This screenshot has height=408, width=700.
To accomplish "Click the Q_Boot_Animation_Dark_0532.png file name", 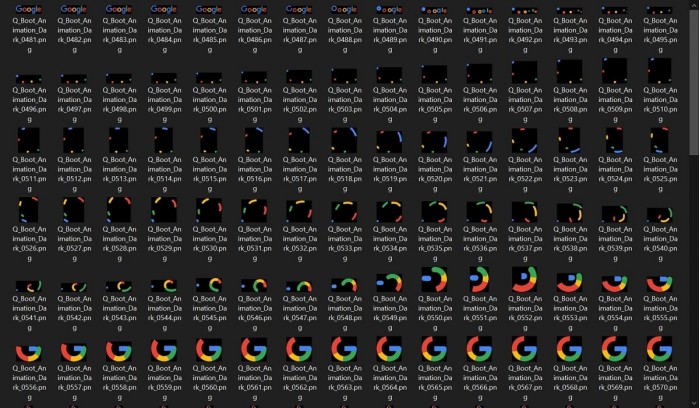I will pyautogui.click(x=300, y=244).
